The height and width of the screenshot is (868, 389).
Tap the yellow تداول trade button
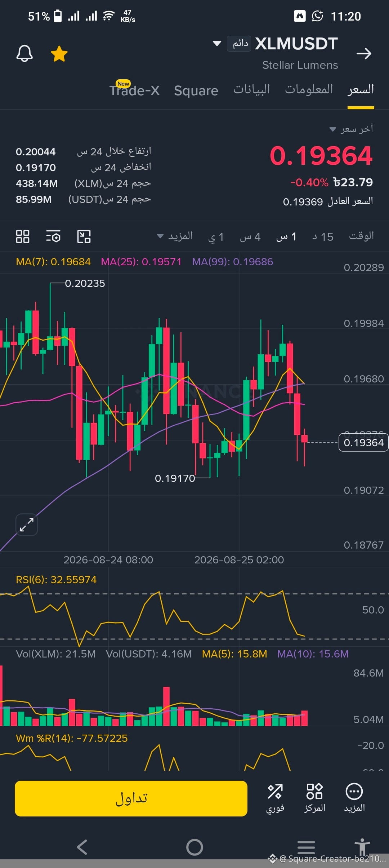[x=131, y=798]
